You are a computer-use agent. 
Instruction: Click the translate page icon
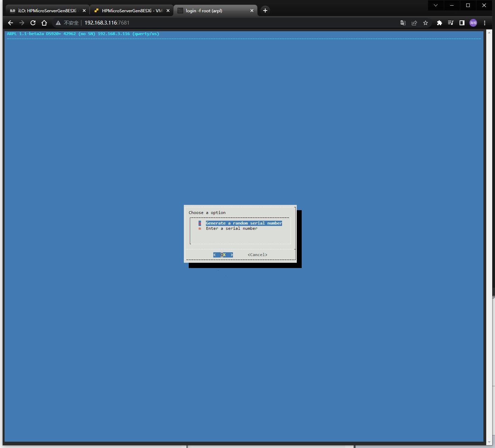(x=403, y=23)
